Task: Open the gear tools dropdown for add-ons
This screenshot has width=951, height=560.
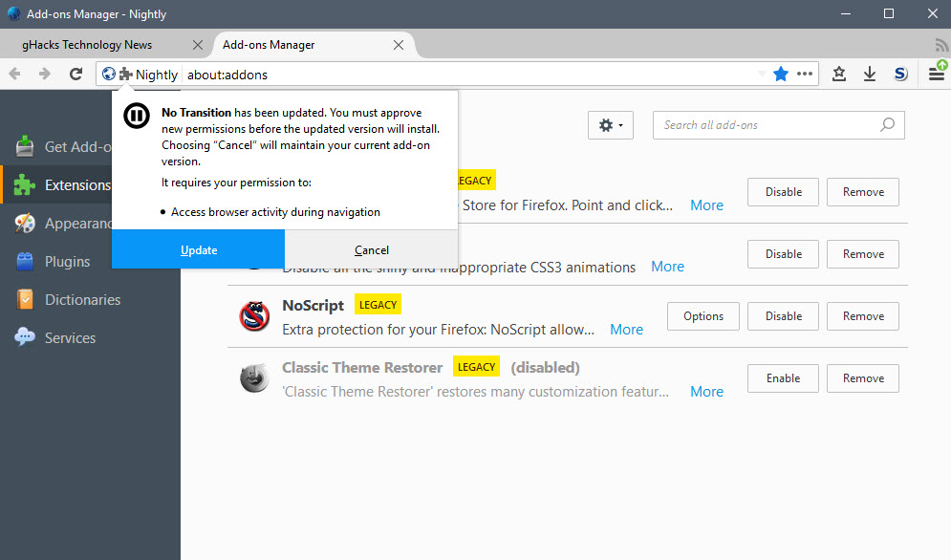Action: pos(610,125)
